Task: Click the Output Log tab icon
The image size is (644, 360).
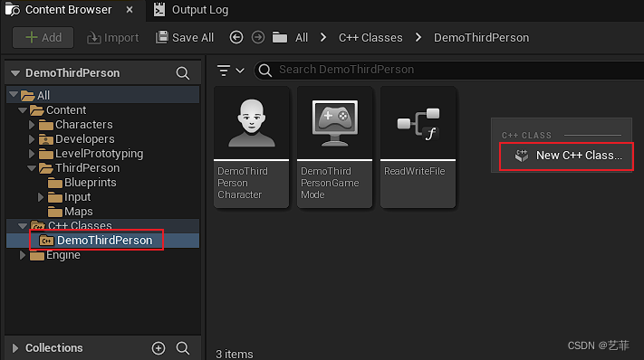Action: point(159,10)
